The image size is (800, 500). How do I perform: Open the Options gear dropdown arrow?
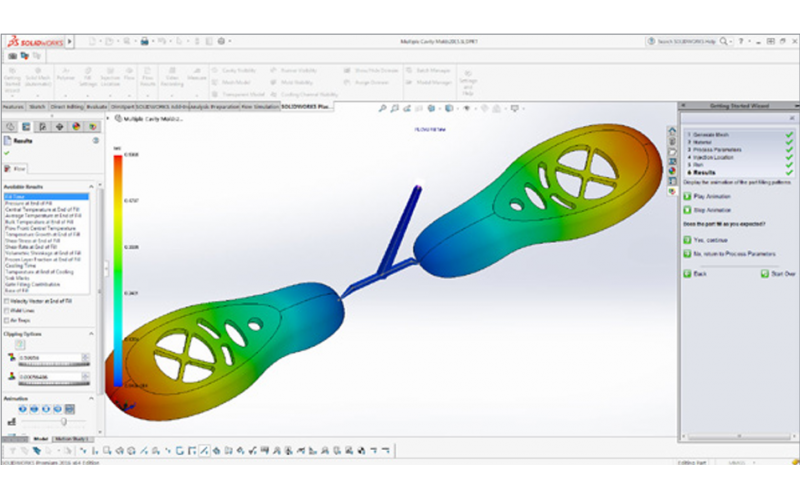coord(230,41)
